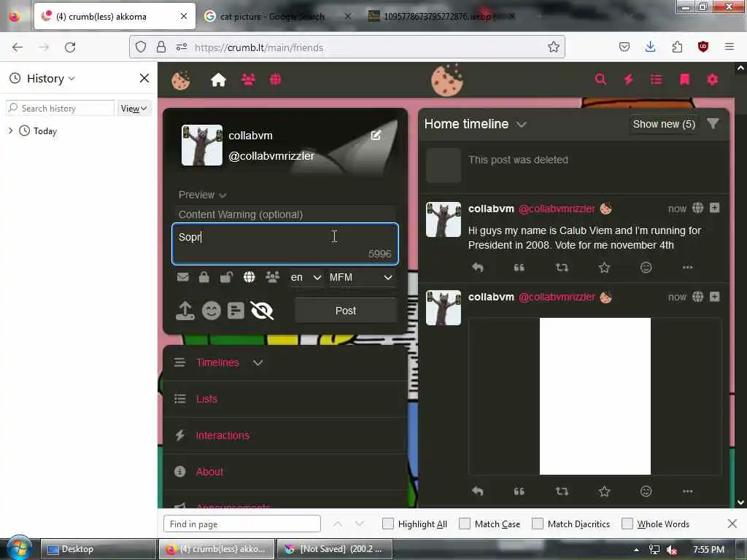Open the View dropdown in history sidebar

(133, 109)
